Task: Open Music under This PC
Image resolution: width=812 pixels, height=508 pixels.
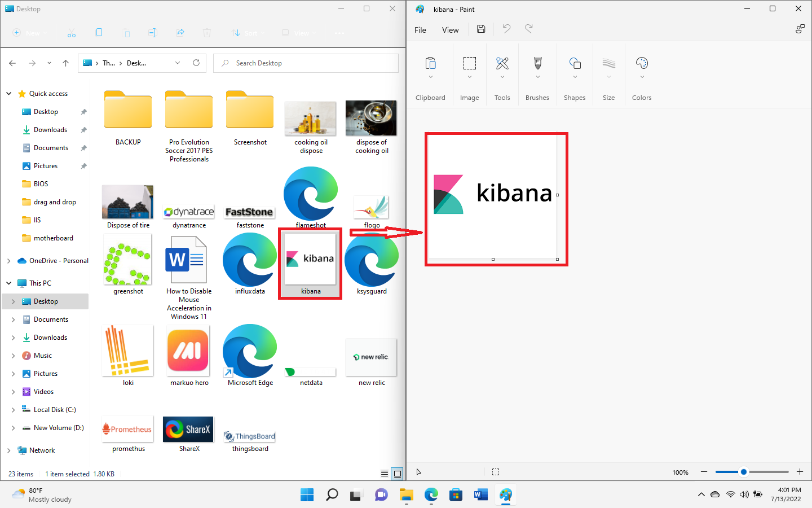Action: click(x=42, y=356)
